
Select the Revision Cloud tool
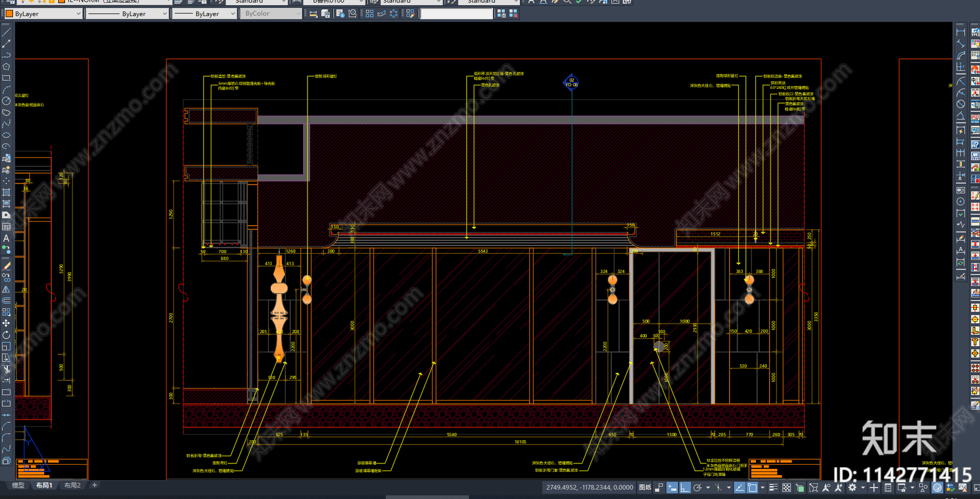pyautogui.click(x=6, y=112)
